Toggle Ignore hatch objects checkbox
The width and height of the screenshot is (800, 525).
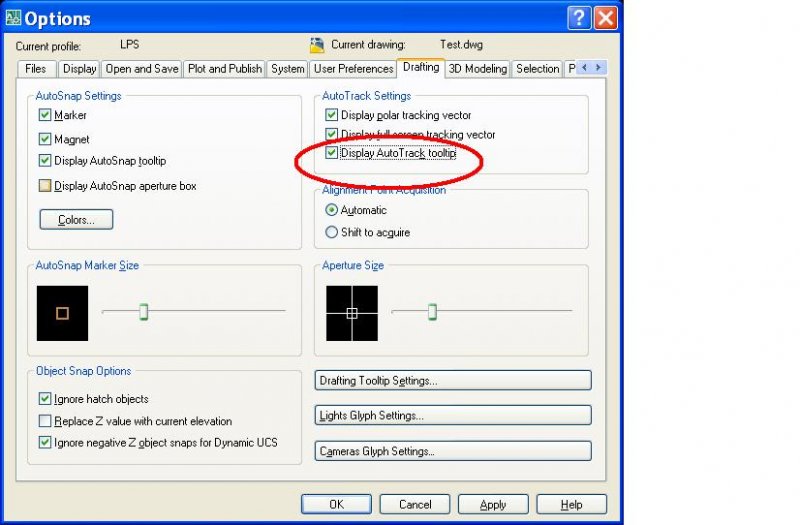click(45, 398)
